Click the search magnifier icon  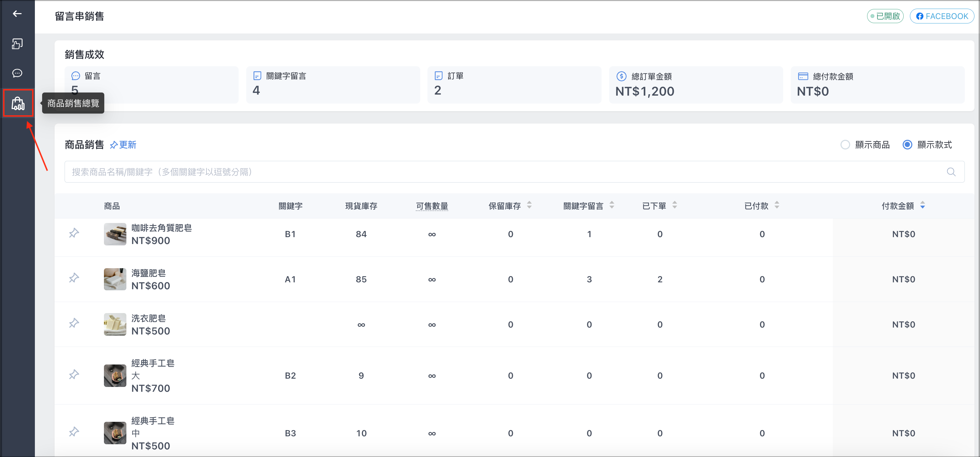click(x=951, y=172)
